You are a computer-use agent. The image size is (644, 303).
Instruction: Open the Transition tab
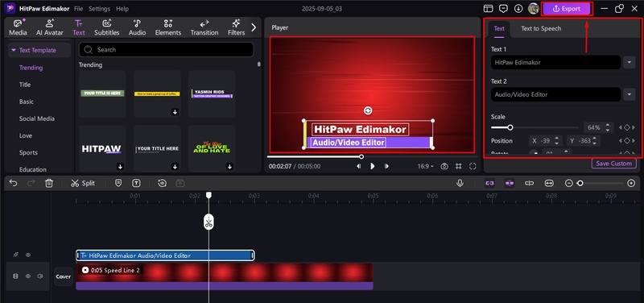204,27
